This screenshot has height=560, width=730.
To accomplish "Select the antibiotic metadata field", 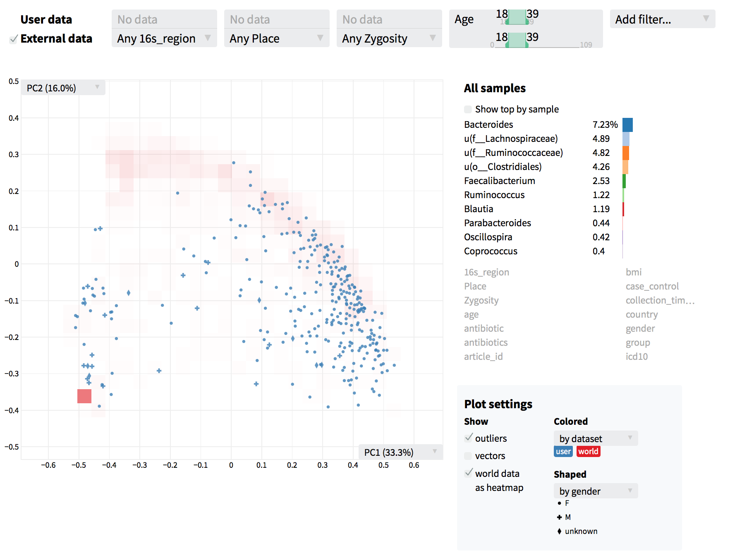I will (x=483, y=328).
